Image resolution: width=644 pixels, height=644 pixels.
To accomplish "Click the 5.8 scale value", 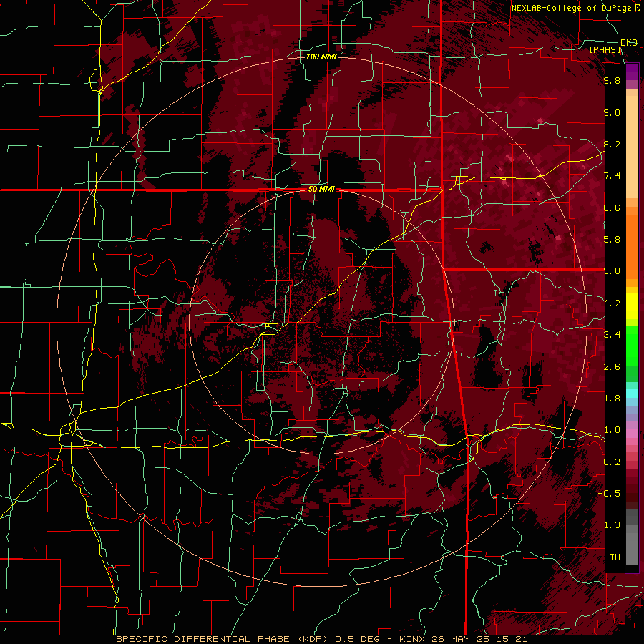I will [x=612, y=240].
